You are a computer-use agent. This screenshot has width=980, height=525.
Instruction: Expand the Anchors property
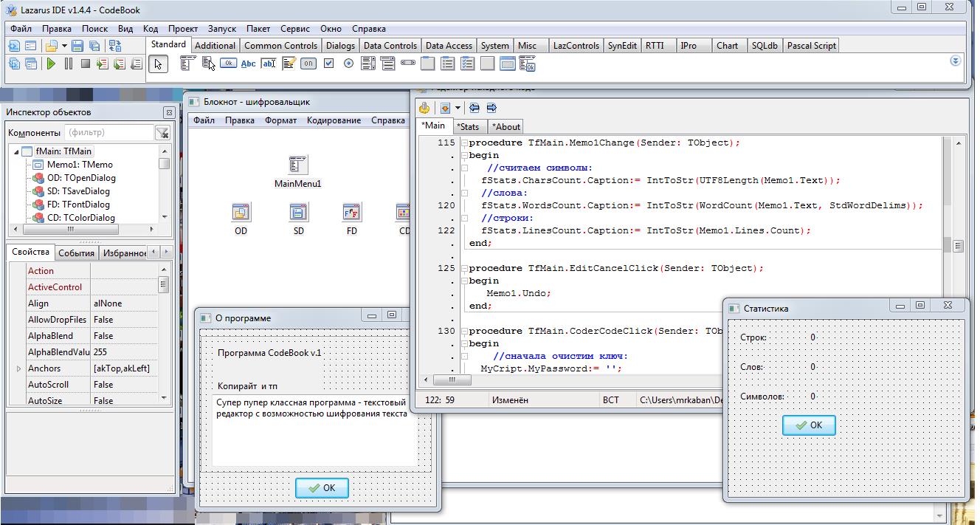[19, 368]
